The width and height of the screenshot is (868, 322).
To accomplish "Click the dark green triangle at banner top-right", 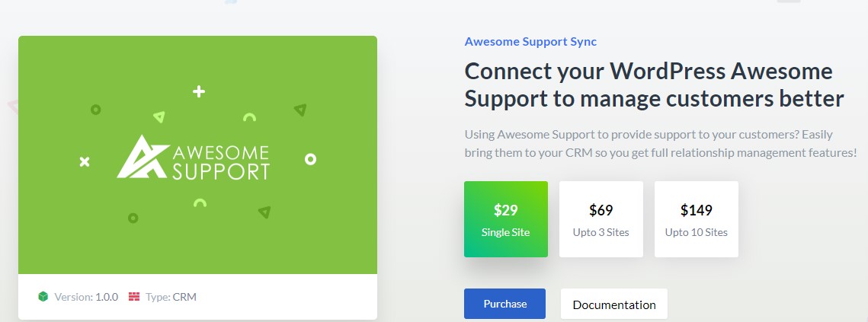I will pos(300,110).
